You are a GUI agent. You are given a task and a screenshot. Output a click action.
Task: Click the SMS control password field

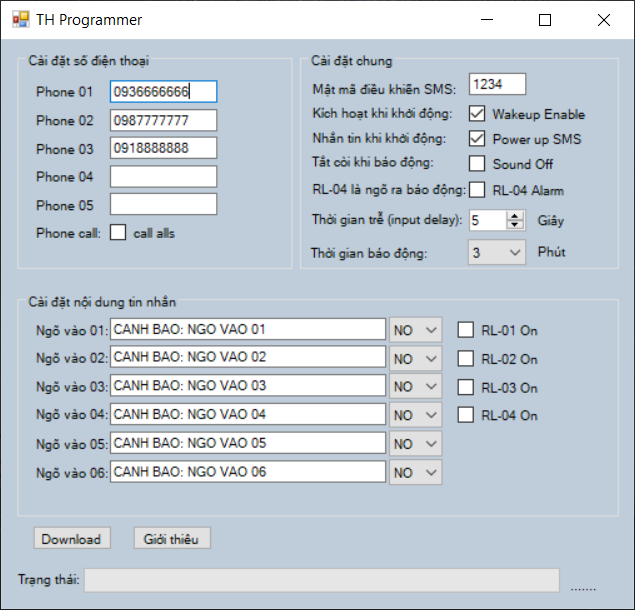tap(497, 85)
